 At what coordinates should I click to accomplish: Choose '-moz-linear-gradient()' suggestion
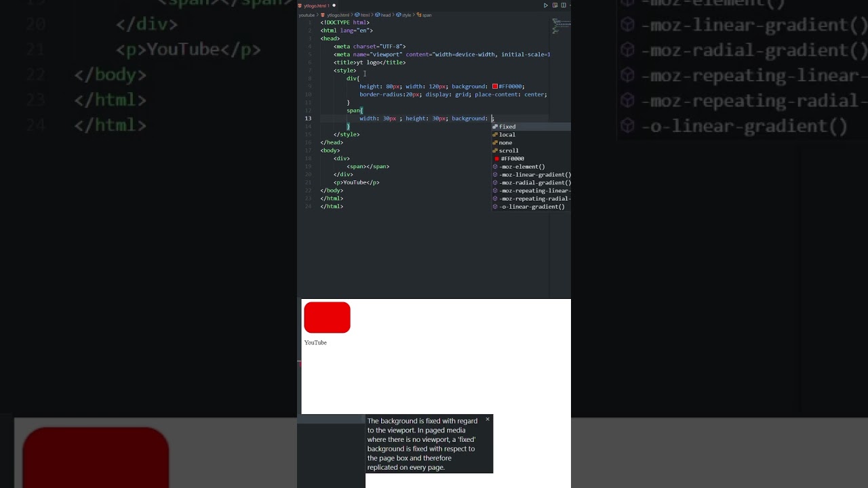531,175
